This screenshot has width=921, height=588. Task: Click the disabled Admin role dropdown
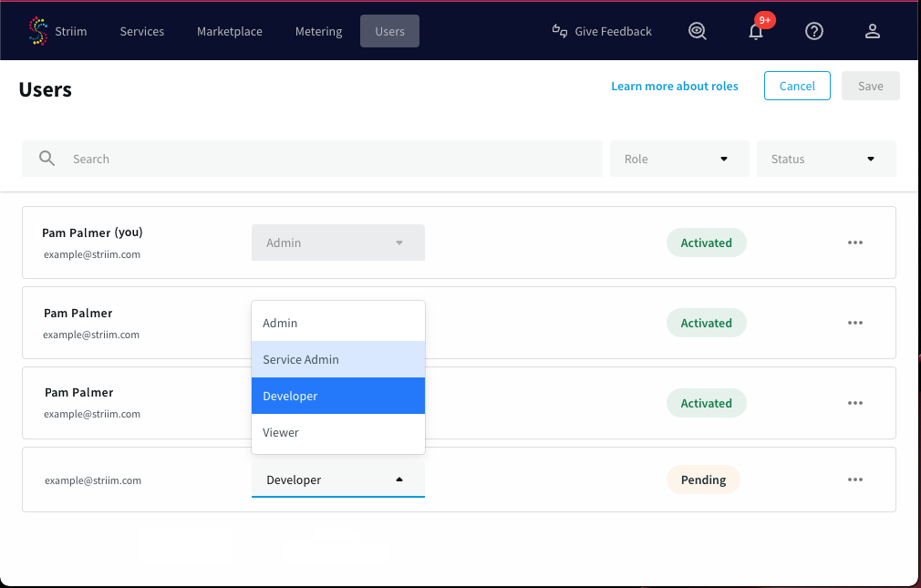click(x=338, y=242)
